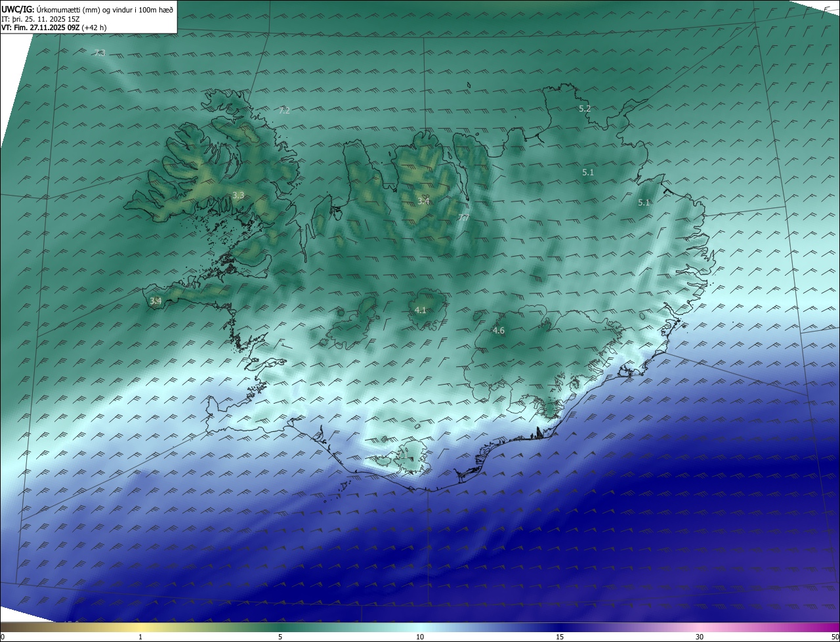This screenshot has height=642, width=840.
Task: Click the color scale tick label '5'
Action: [280, 637]
